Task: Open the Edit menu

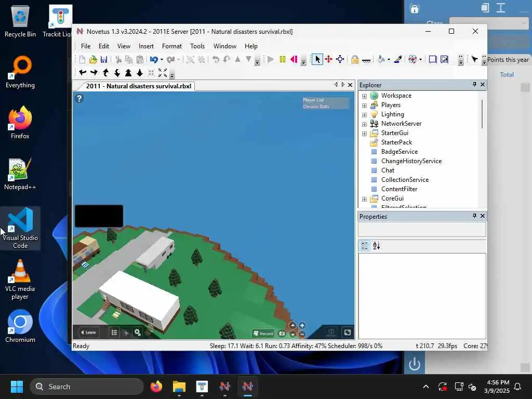Action: 103,46
